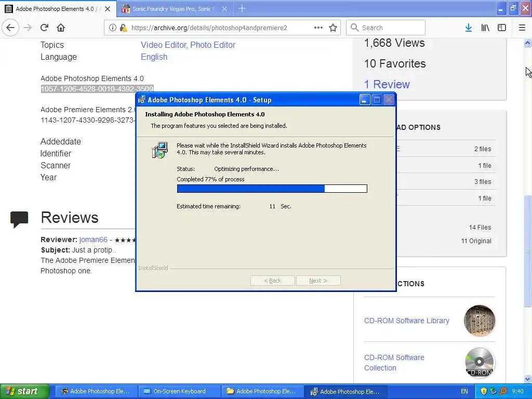This screenshot has height=399, width=532.
Task: Open the CD-ROM Software Library link
Action: pos(406,321)
